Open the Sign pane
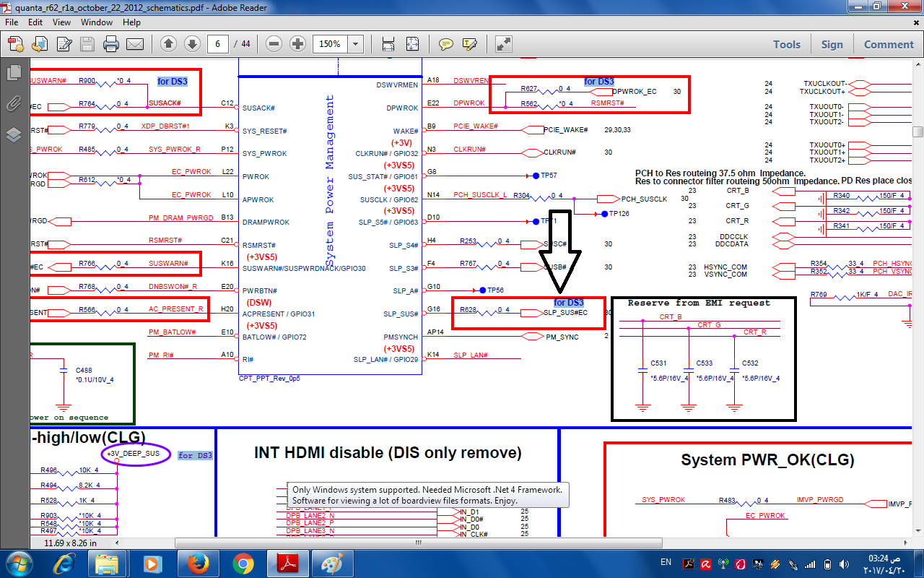 click(x=832, y=44)
